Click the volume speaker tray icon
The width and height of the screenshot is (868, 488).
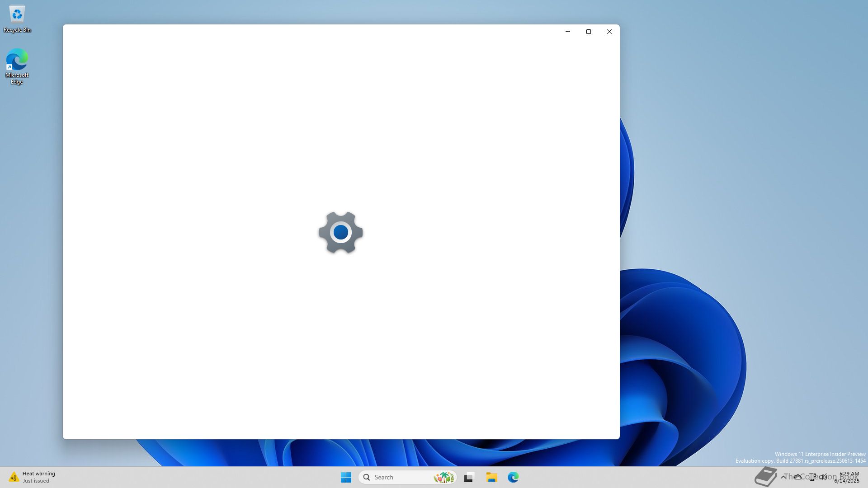823,477
